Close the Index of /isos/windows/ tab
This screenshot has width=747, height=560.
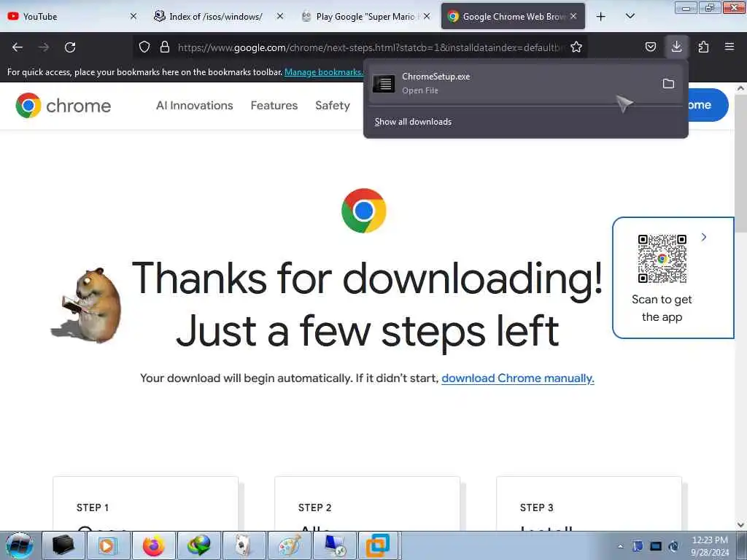click(x=280, y=16)
